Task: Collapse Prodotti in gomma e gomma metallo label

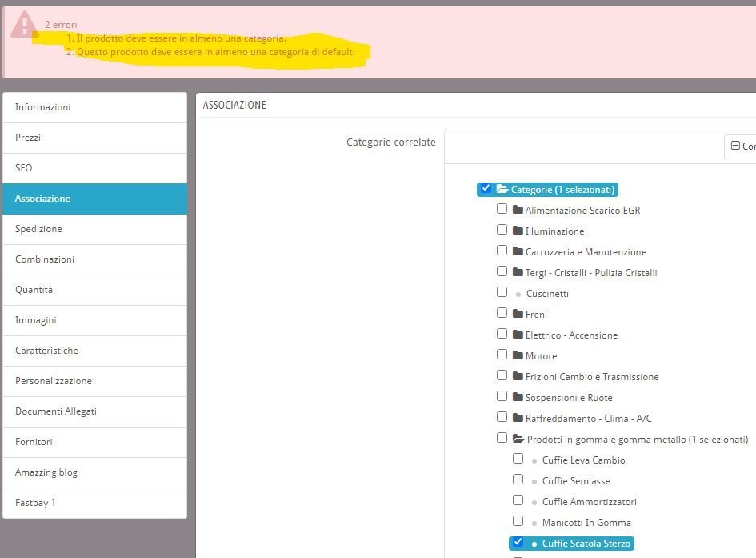Action: pos(638,440)
